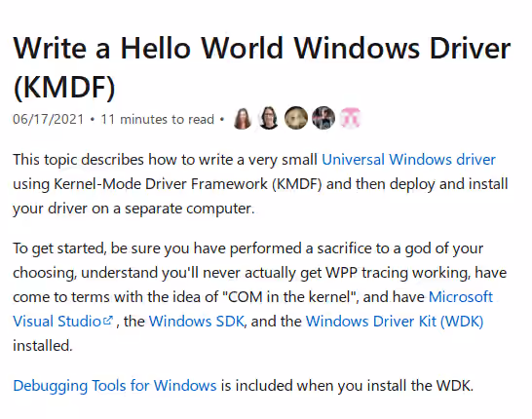Click the text "your driver on a separate computer"

[x=133, y=209]
